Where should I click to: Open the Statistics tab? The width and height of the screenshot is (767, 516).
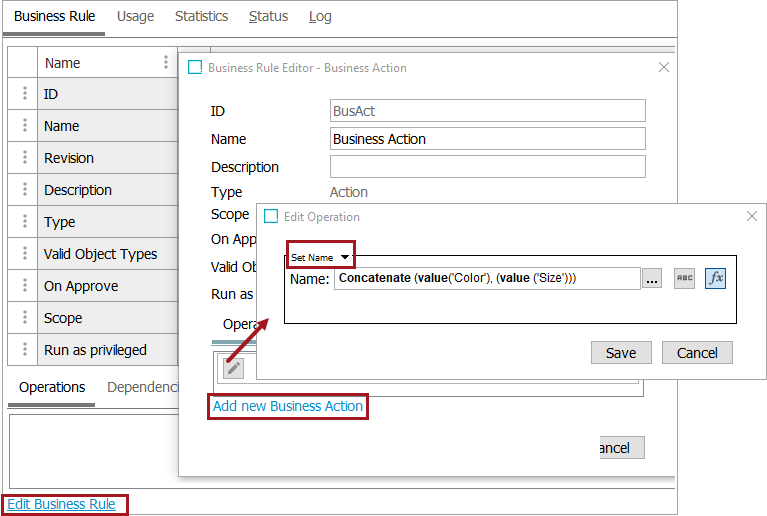point(201,16)
